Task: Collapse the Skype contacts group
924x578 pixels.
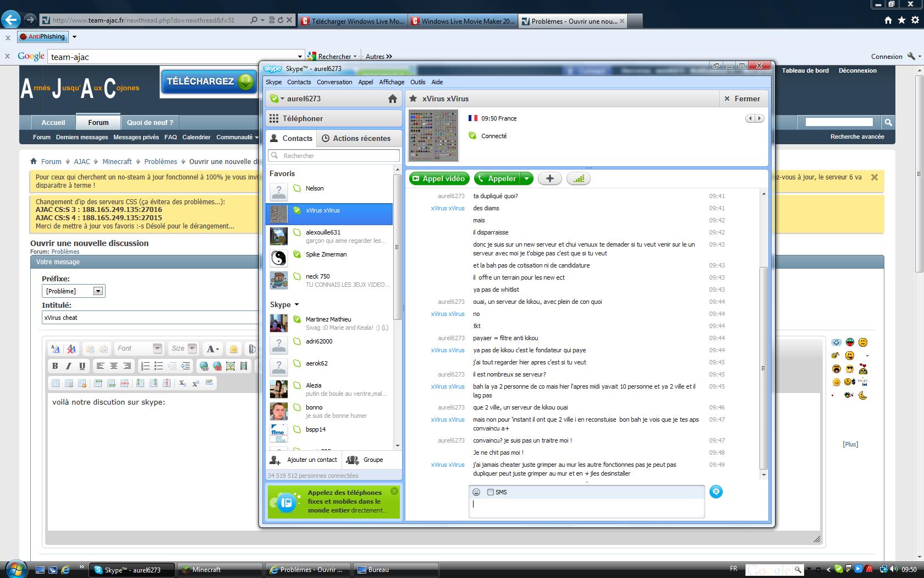Action: [x=296, y=304]
